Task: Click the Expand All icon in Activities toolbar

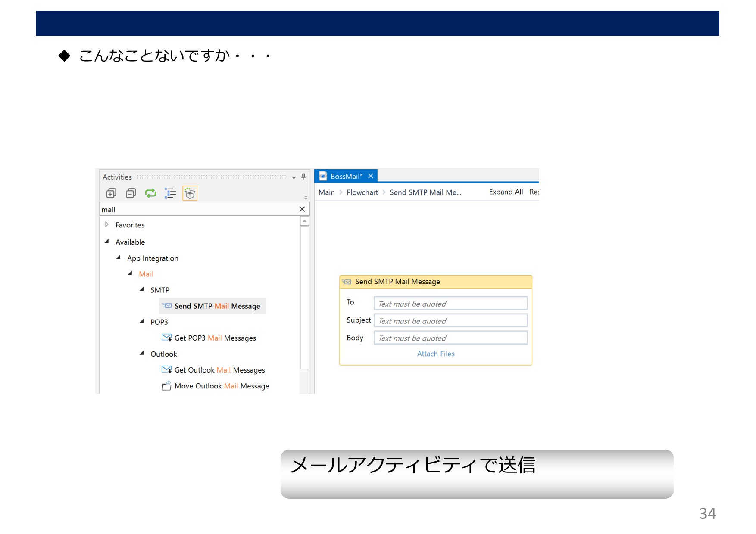Action: 111,193
